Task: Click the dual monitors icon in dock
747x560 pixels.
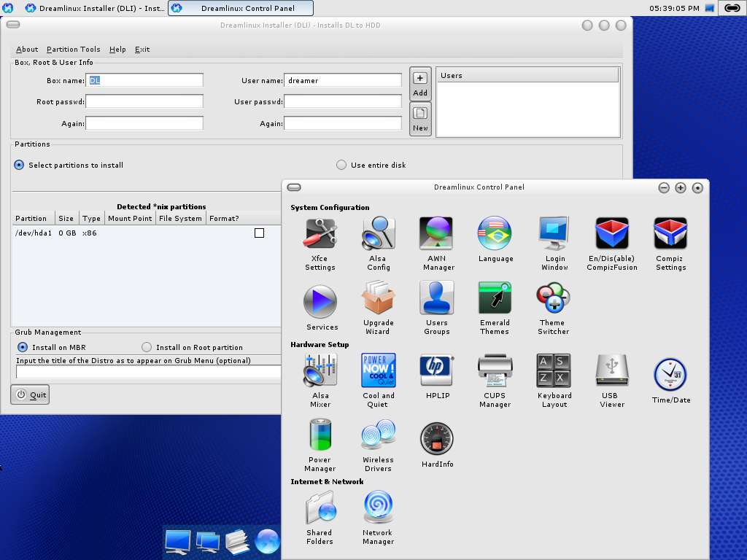Action: 208,542
